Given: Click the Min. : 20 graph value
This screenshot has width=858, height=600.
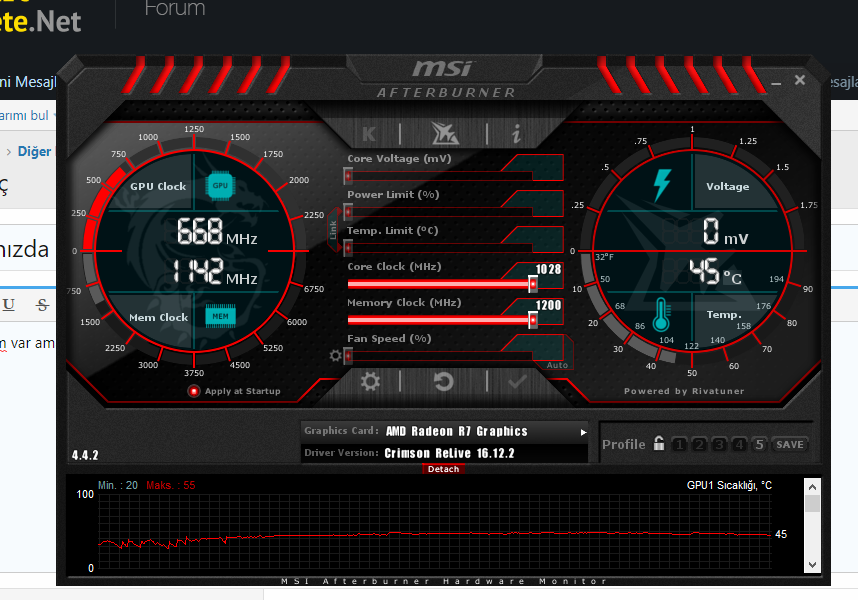Looking at the screenshot, I should click(x=118, y=485).
